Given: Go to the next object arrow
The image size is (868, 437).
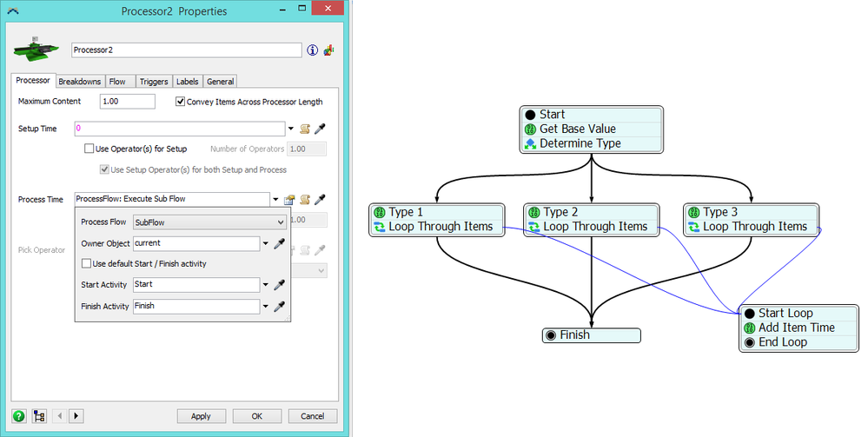Looking at the screenshot, I should tap(76, 416).
